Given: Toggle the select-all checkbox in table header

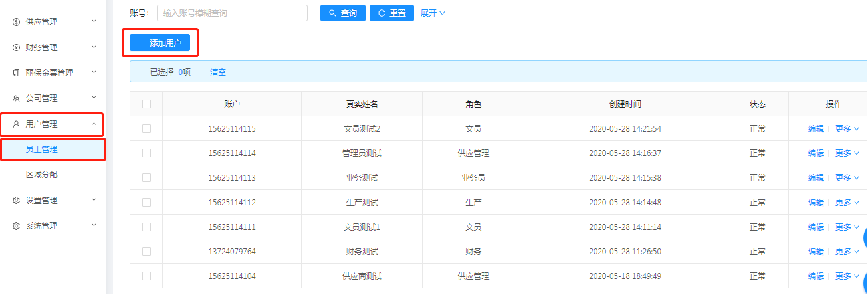Looking at the screenshot, I should (146, 104).
